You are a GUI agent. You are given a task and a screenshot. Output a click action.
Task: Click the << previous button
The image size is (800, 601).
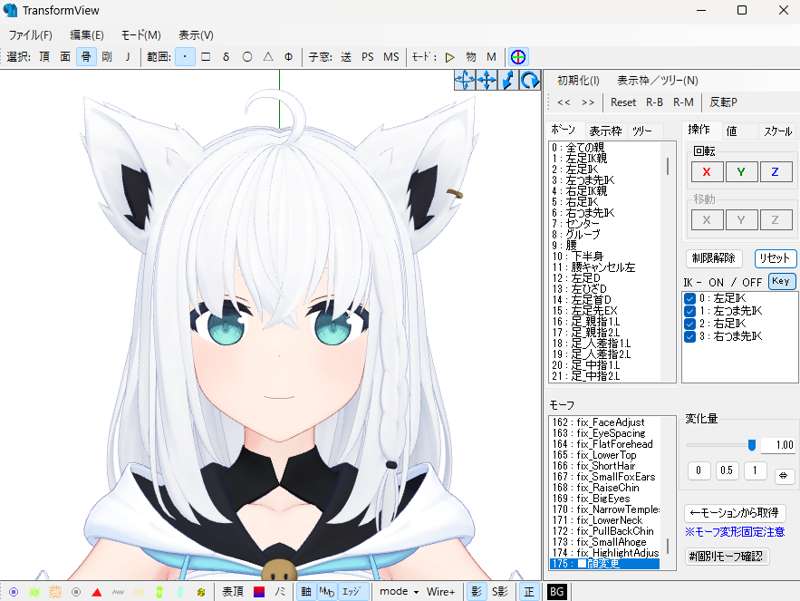[x=564, y=102]
